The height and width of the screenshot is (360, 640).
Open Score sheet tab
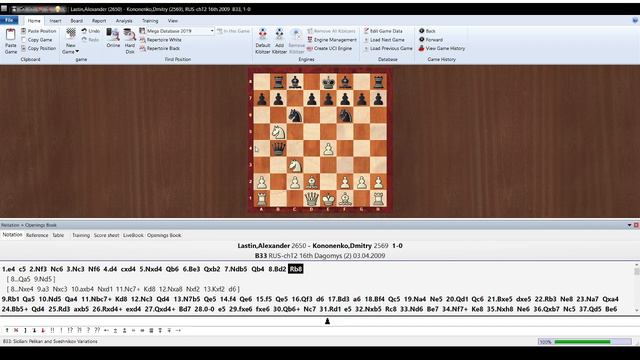tap(107, 236)
